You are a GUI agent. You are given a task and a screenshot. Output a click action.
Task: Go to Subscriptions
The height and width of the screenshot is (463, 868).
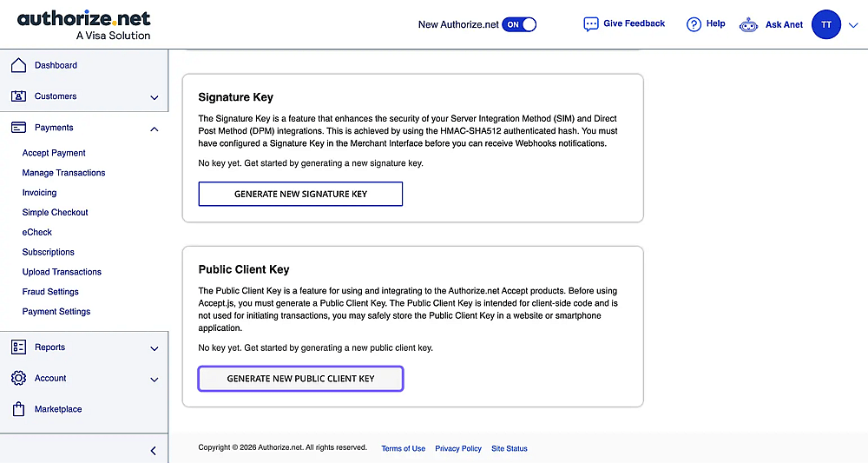[x=48, y=252]
